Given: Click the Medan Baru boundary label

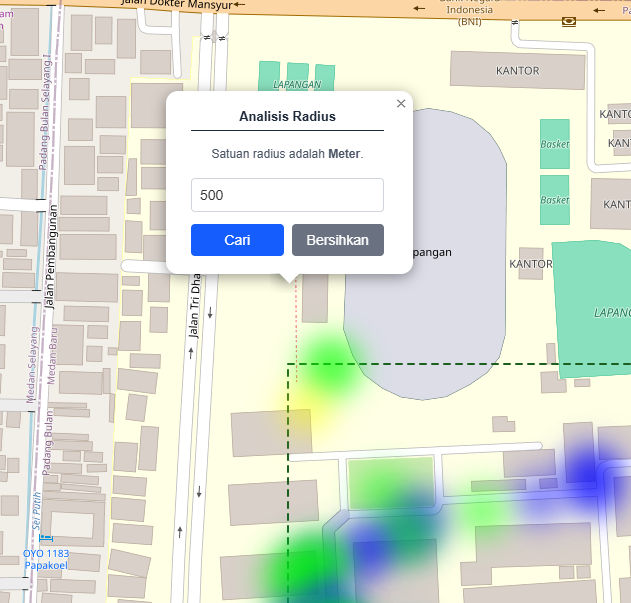Looking at the screenshot, I should click(52, 356).
